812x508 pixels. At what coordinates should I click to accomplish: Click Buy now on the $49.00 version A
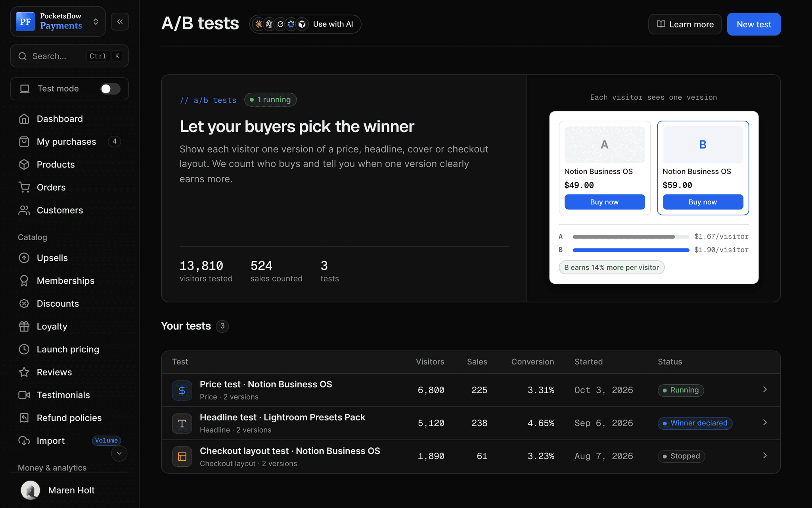point(605,202)
